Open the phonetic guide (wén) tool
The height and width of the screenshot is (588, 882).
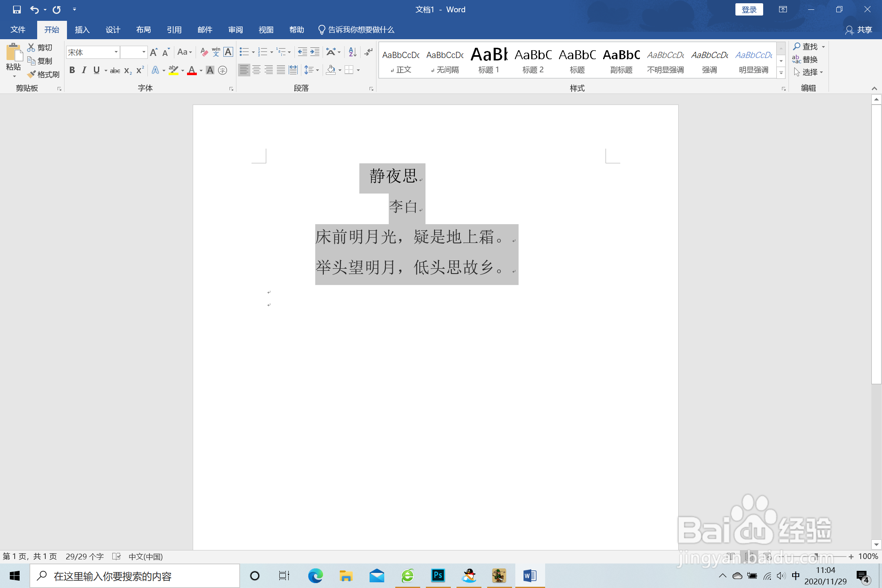coord(216,52)
